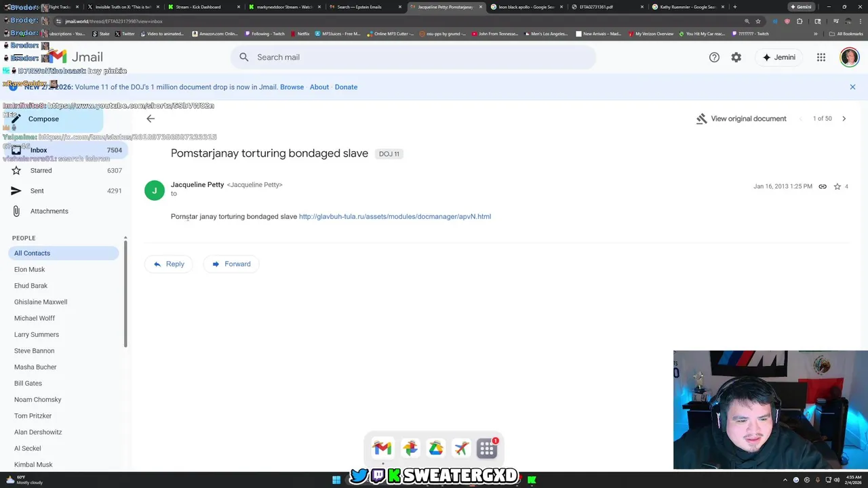Select All Contacts in the People list
The height and width of the screenshot is (488, 868).
coord(64,253)
